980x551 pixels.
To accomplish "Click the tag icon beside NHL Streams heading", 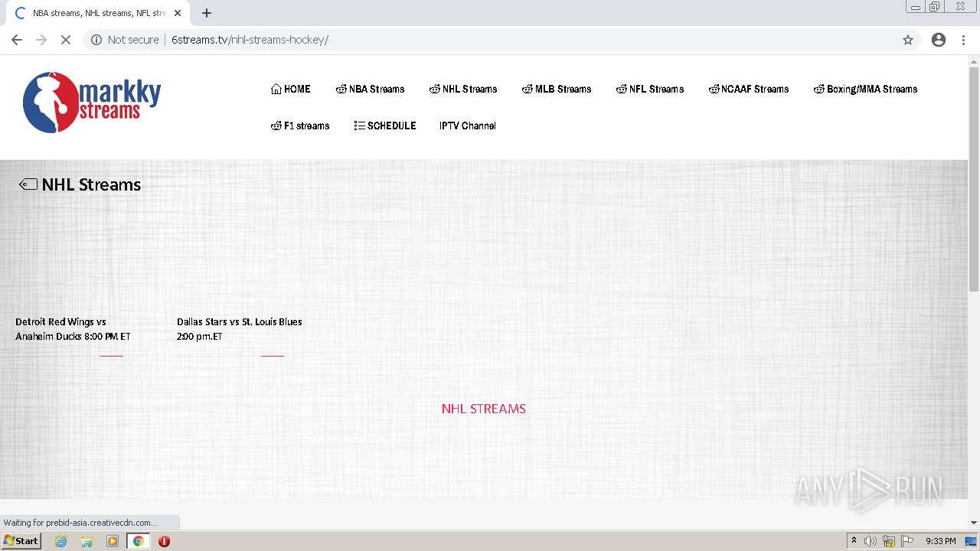I will click(28, 184).
